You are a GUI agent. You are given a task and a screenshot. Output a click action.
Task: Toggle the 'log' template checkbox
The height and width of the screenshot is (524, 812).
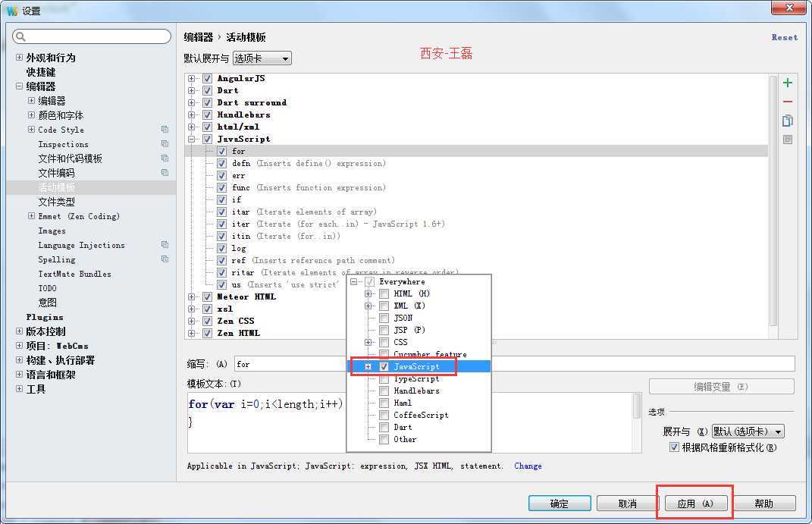coord(221,248)
